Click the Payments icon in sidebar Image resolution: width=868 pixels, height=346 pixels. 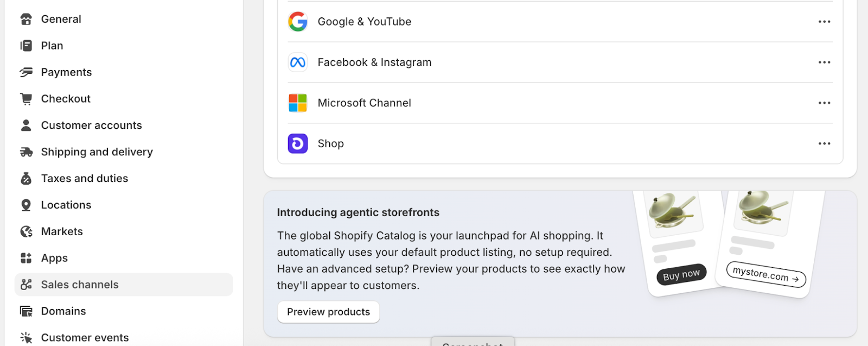(x=26, y=72)
